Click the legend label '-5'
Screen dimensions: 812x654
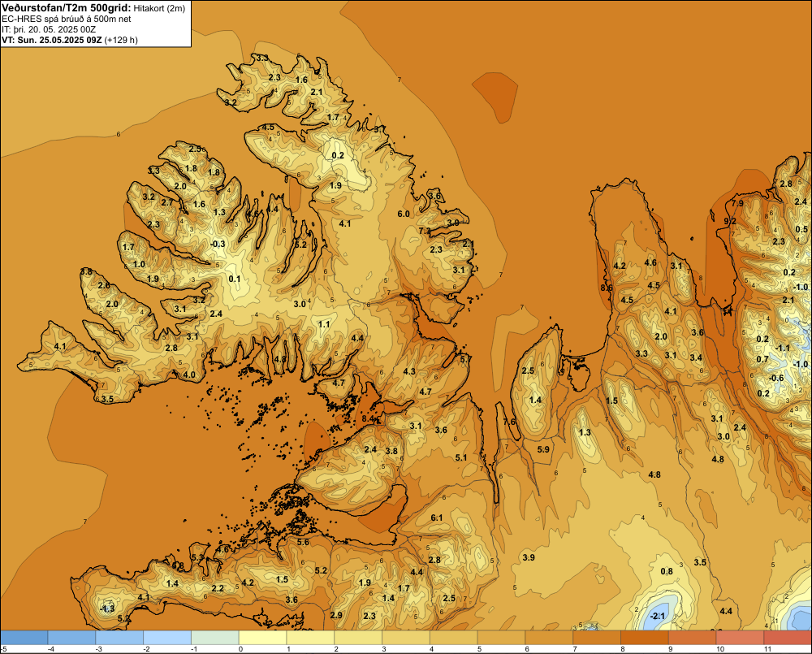click(3, 649)
